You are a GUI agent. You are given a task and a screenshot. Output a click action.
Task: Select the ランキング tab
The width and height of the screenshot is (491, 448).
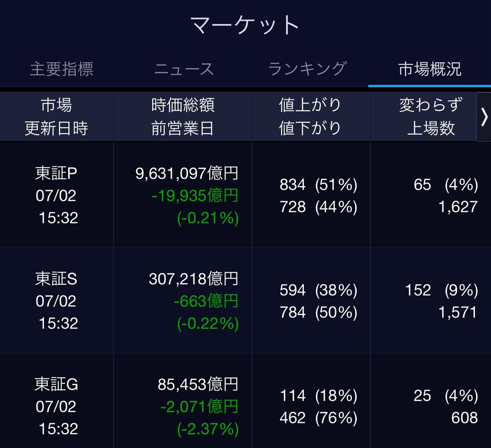click(x=307, y=69)
